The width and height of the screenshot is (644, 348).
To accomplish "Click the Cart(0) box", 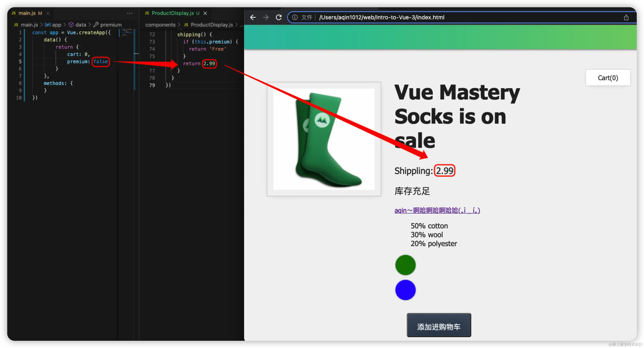I will 608,78.
